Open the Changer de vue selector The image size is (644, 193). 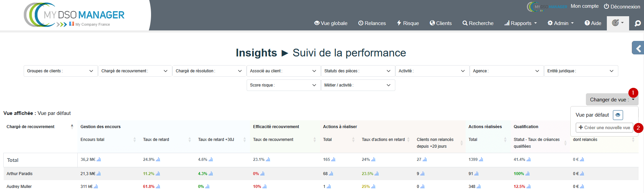click(612, 99)
